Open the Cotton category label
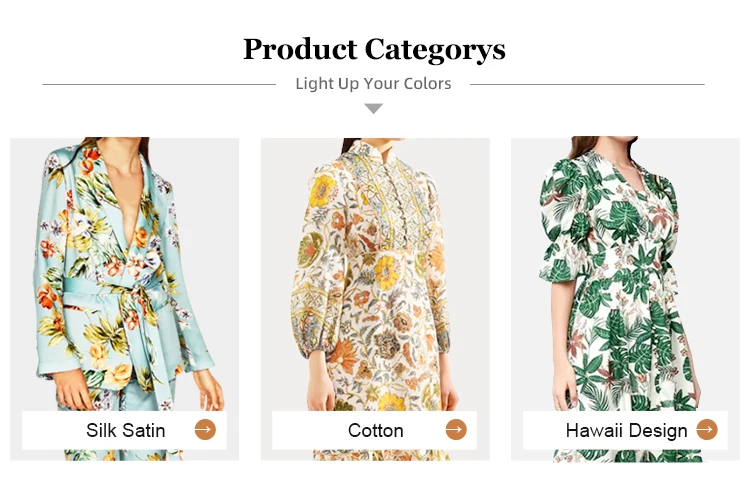Image resolution: width=750 pixels, height=479 pixels. pos(376,431)
